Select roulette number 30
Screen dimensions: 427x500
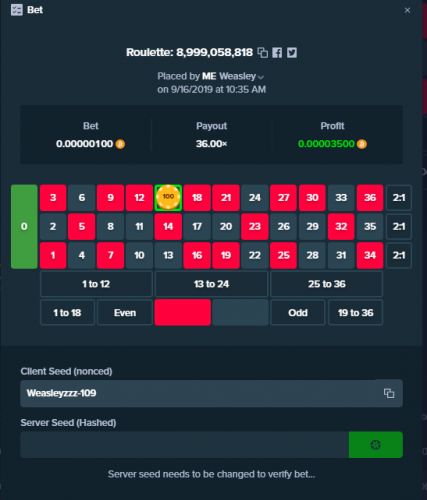click(312, 198)
